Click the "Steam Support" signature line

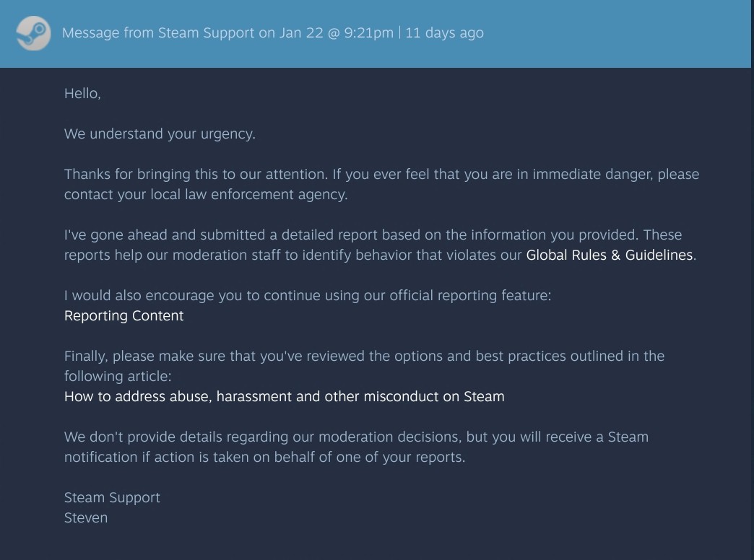point(112,497)
